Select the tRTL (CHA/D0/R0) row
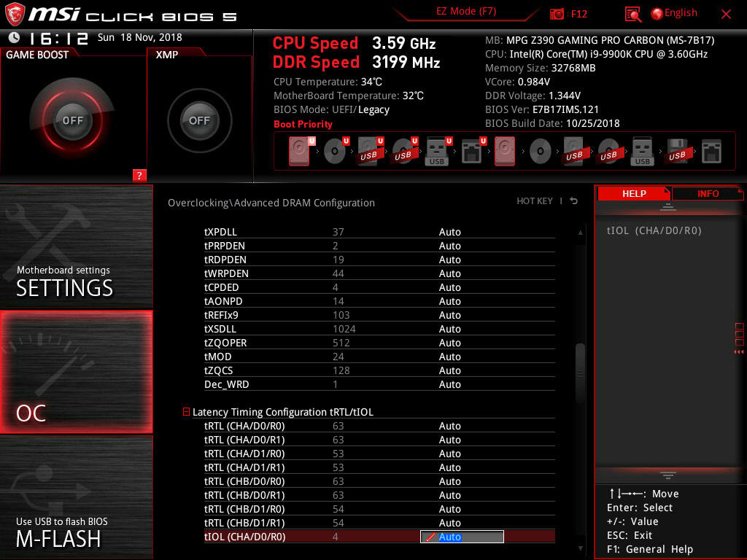The height and width of the screenshot is (560, 747). pos(379,426)
